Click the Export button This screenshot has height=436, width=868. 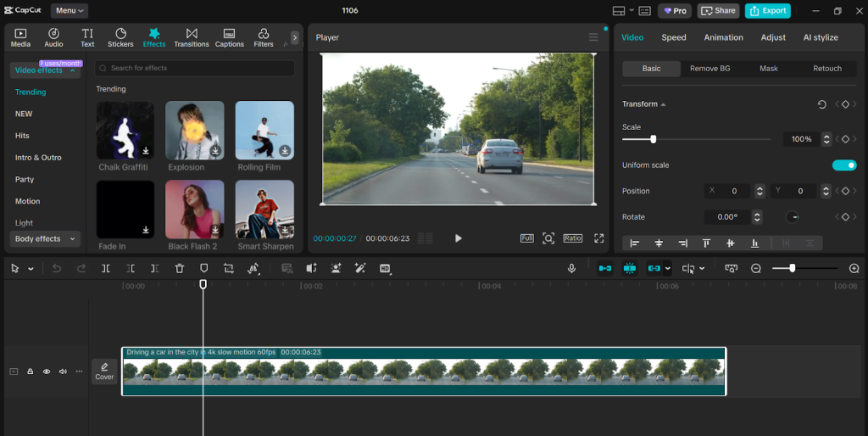coord(767,11)
